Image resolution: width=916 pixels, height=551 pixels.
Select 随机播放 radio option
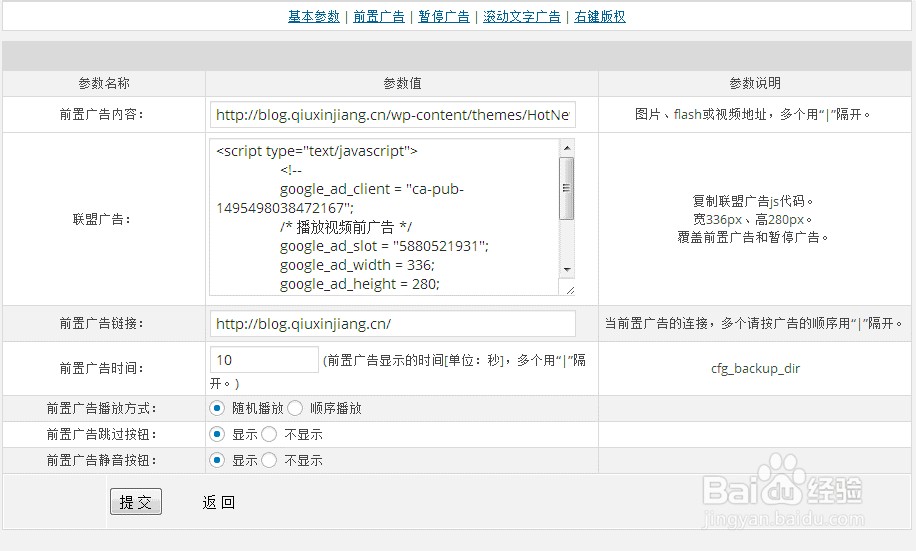(x=217, y=408)
